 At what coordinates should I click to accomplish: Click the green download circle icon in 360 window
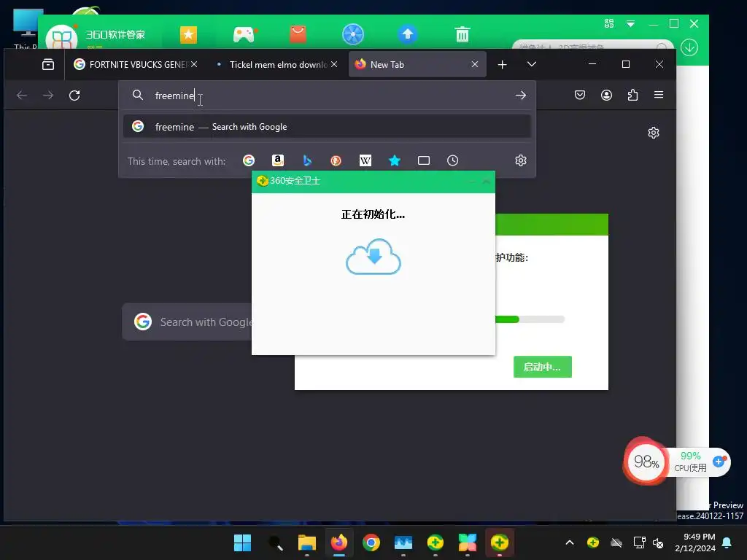tap(689, 47)
